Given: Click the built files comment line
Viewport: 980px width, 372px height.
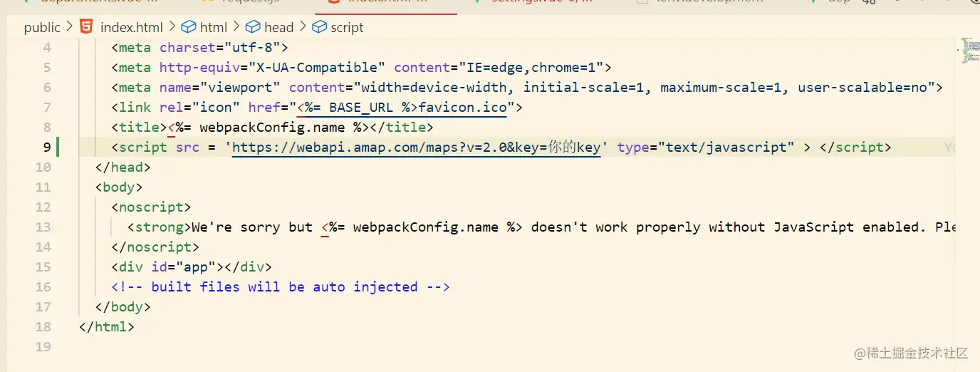Looking at the screenshot, I should [281, 287].
